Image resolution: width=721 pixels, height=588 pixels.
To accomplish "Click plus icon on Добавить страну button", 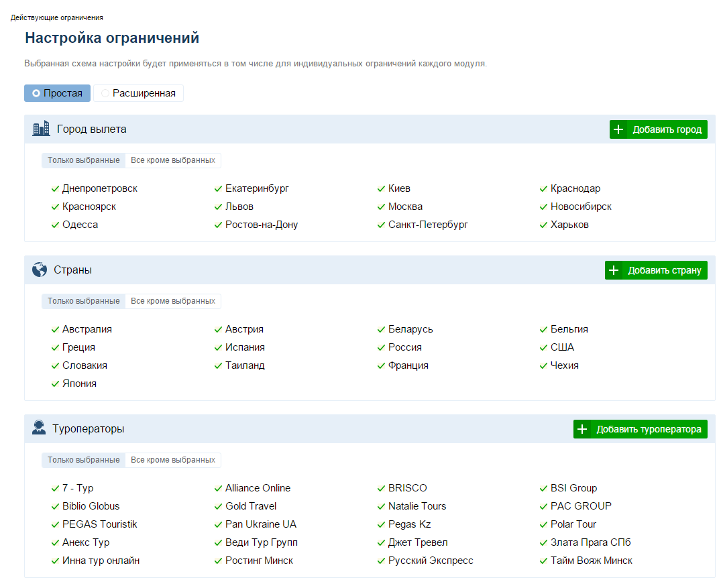I will point(614,270).
